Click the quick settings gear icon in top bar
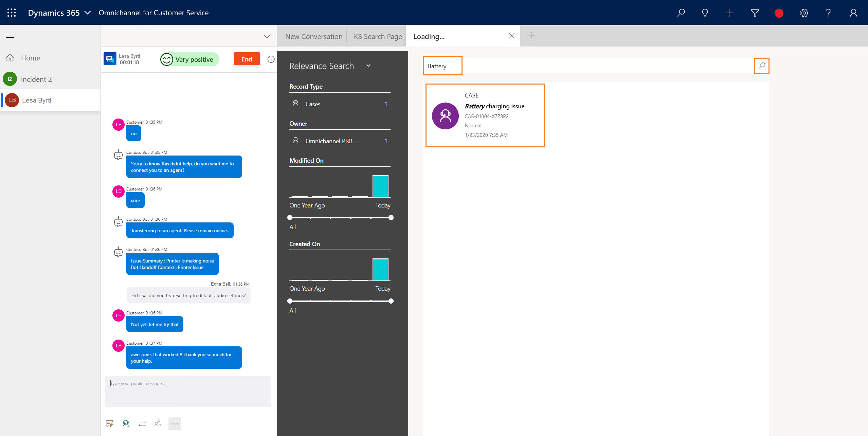This screenshot has width=868, height=436. tap(804, 12)
